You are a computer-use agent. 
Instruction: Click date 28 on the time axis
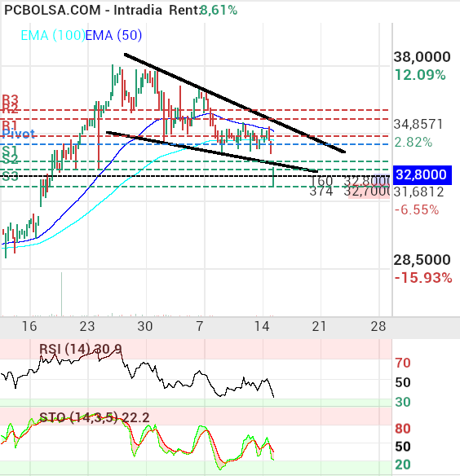tap(378, 326)
